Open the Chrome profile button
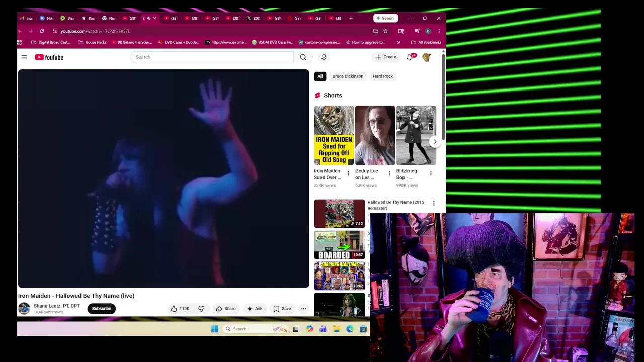The image size is (644, 362). click(428, 31)
